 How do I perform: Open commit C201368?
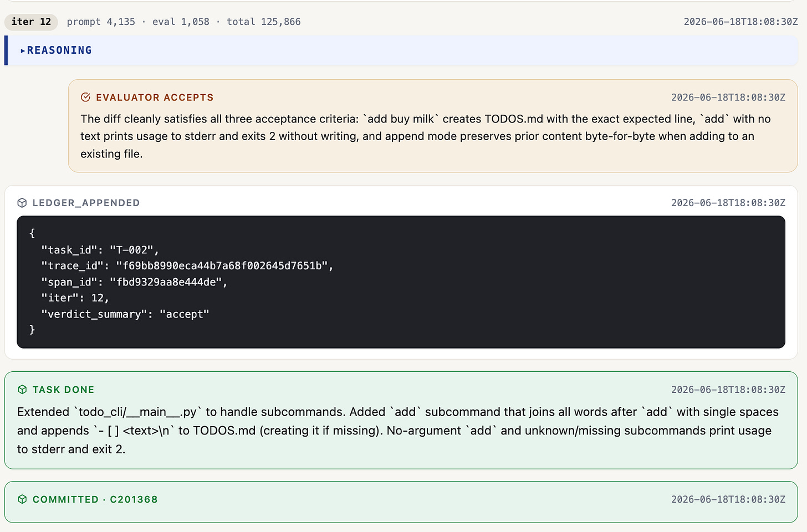click(134, 499)
